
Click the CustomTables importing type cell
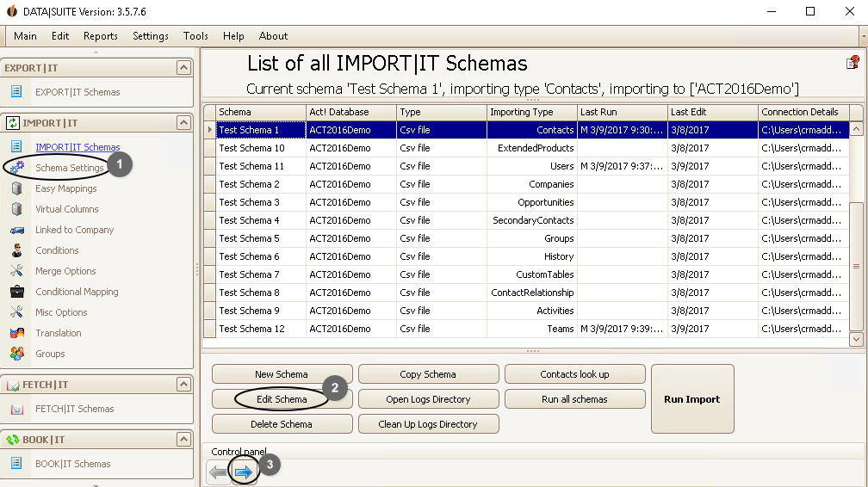532,274
